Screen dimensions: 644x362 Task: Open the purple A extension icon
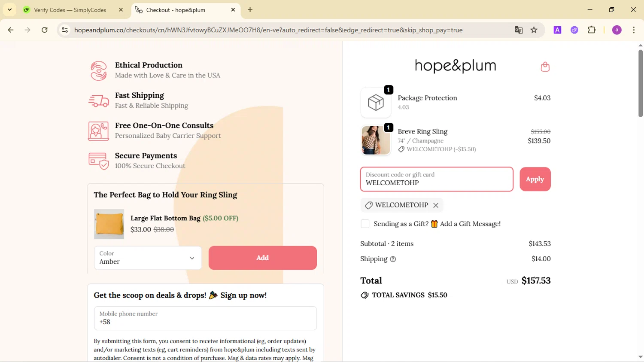click(557, 30)
